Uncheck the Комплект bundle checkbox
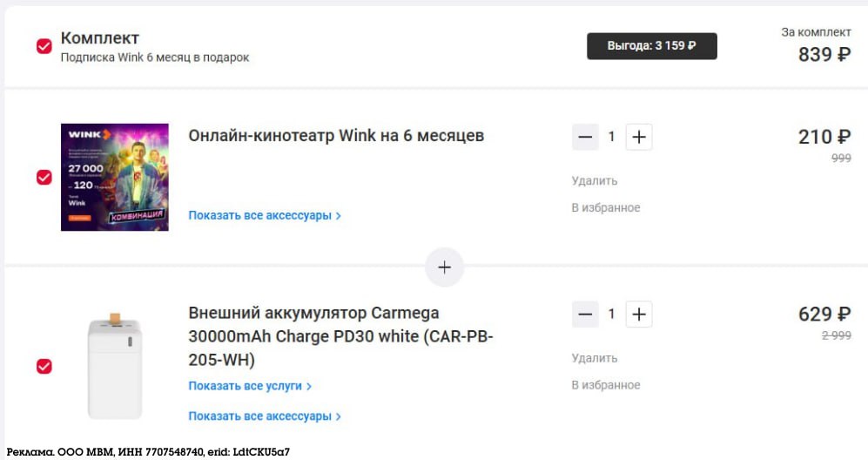Viewport: 868px width, 460px height. click(44, 46)
